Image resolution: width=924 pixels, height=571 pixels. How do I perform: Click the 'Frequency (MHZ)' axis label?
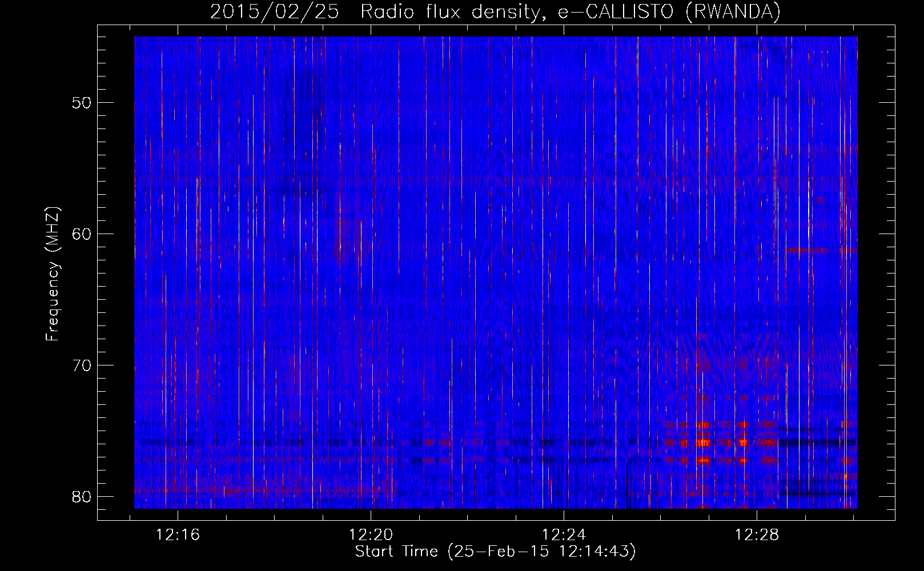click(52, 274)
